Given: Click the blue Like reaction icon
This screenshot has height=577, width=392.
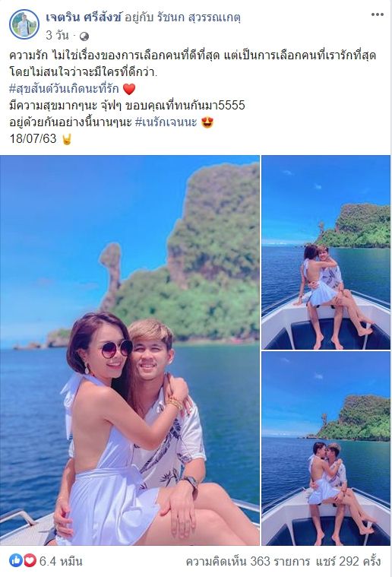Looking at the screenshot, I should (x=16, y=560).
